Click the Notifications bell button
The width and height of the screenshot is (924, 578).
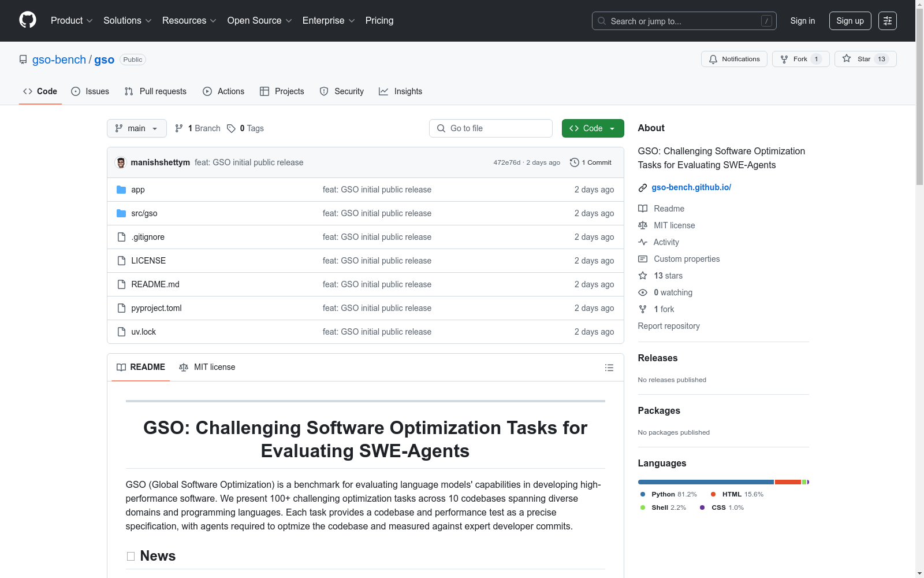click(734, 59)
